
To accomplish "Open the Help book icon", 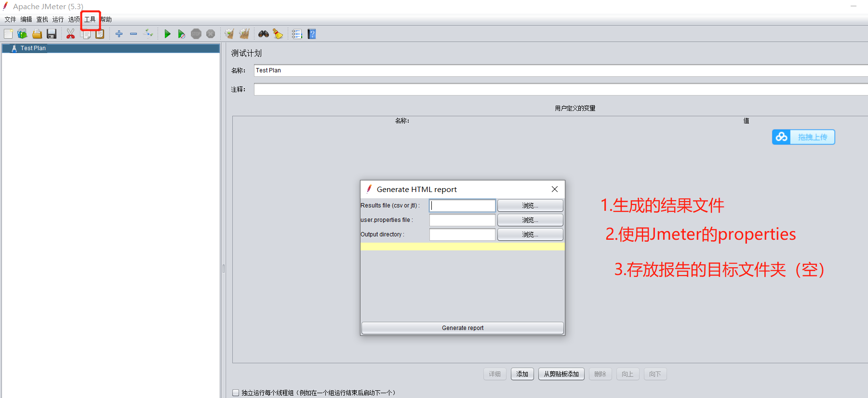I will [x=312, y=34].
